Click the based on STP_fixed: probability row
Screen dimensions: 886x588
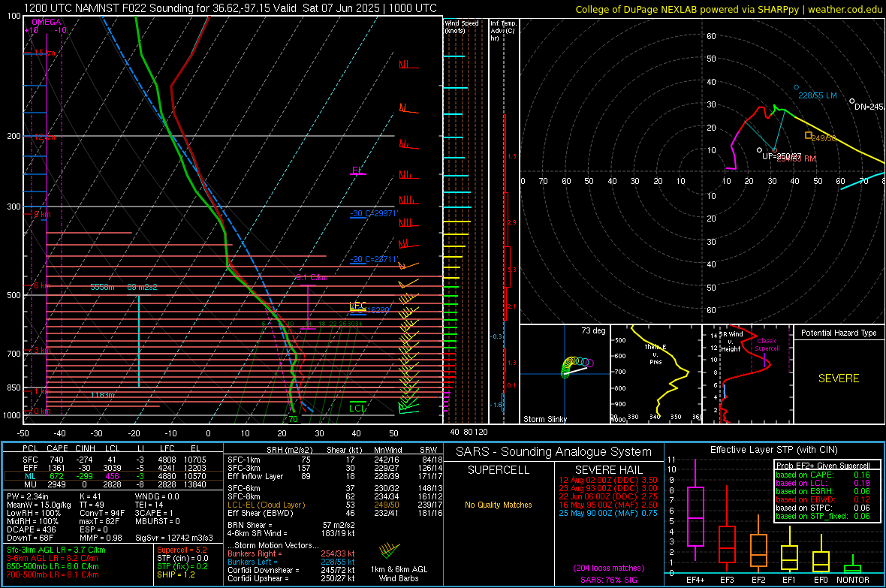[x=823, y=516]
